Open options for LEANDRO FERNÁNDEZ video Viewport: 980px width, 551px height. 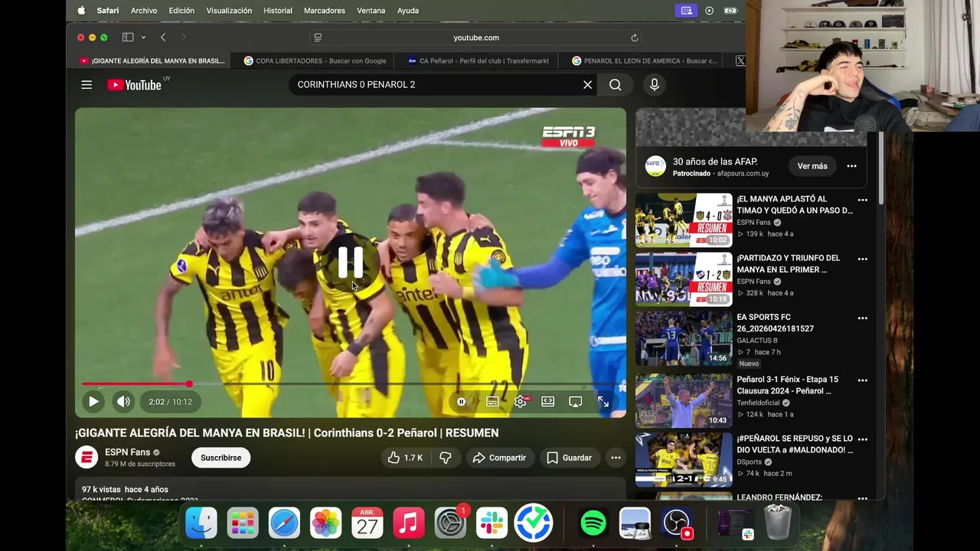coord(863,498)
